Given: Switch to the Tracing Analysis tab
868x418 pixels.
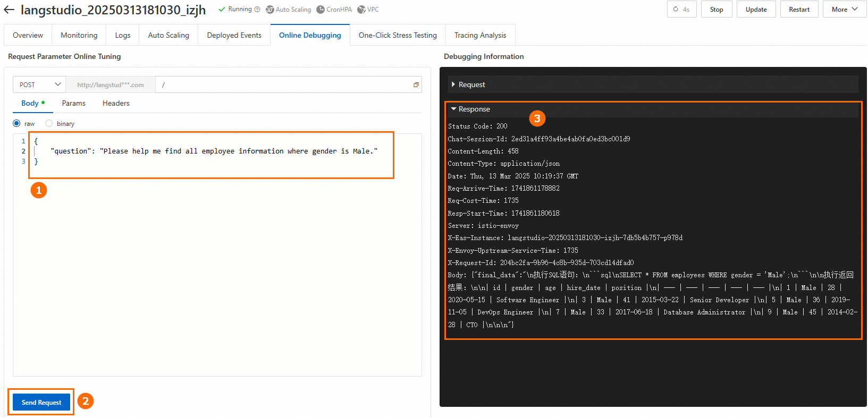Looking at the screenshot, I should point(480,36).
